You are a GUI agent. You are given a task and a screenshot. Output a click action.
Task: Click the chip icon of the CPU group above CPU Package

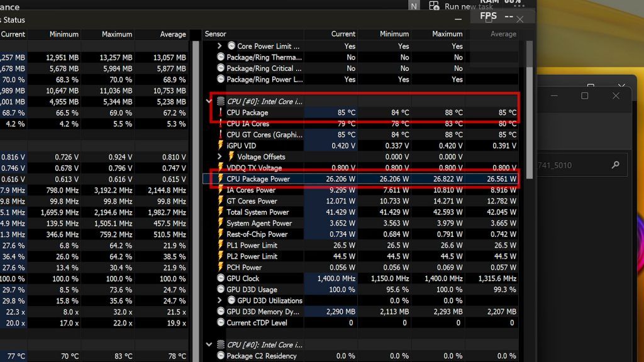221,101
